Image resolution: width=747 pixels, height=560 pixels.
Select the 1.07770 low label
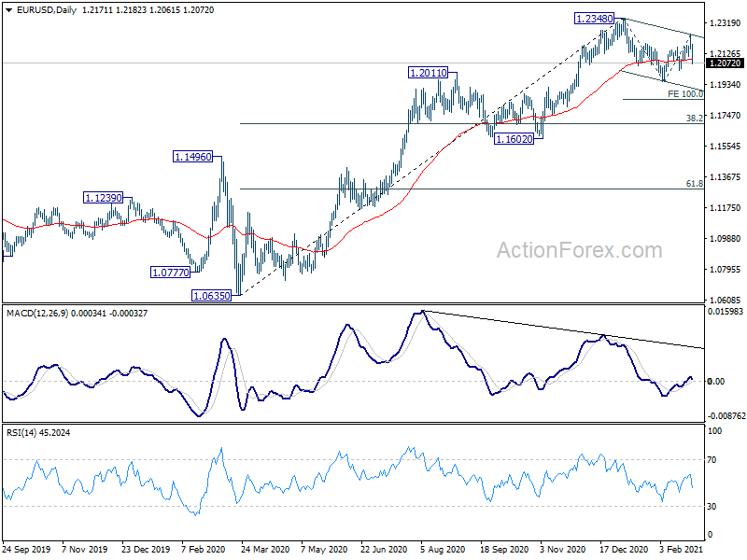tap(170, 273)
